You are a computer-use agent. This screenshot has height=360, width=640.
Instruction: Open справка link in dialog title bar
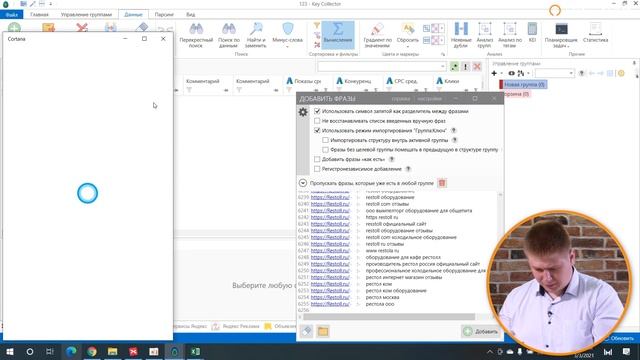400,99
